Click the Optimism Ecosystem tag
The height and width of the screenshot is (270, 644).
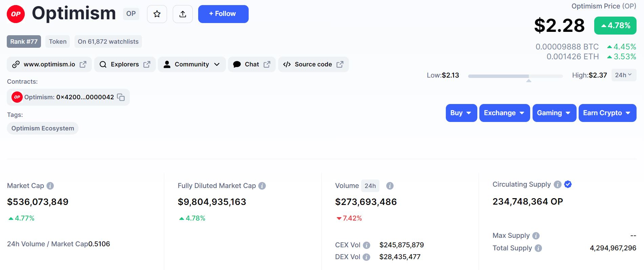pyautogui.click(x=43, y=128)
